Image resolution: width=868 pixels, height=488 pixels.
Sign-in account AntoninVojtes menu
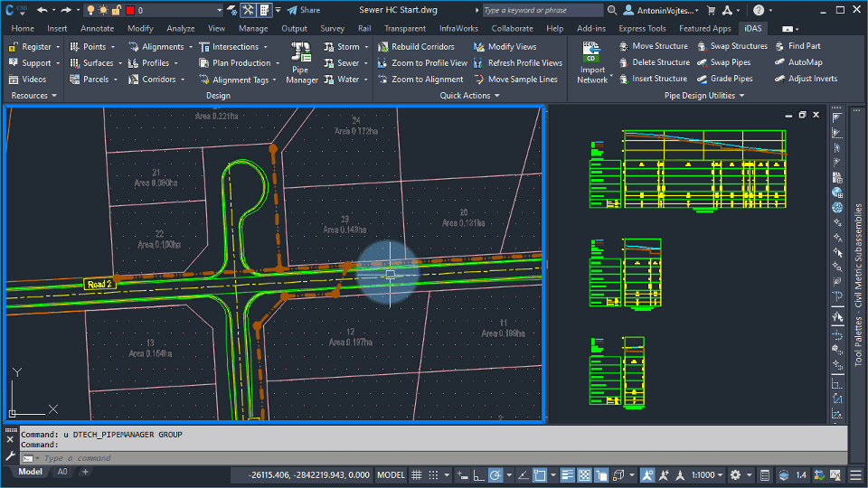point(662,10)
